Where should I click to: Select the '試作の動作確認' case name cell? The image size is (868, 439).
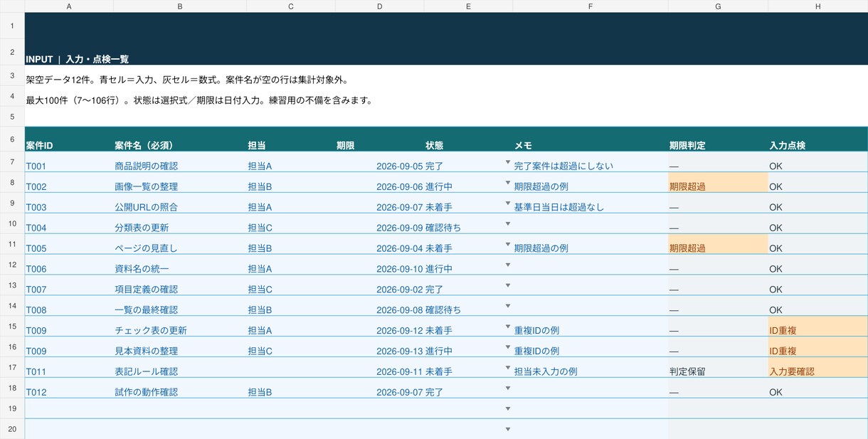(180, 388)
